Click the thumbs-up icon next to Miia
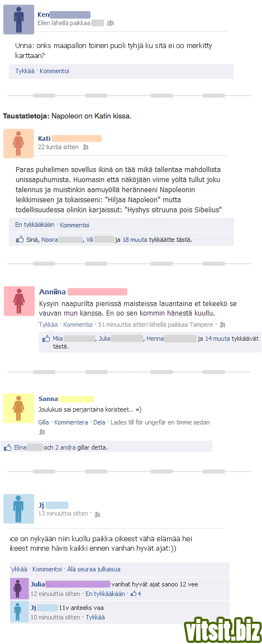 (46, 339)
